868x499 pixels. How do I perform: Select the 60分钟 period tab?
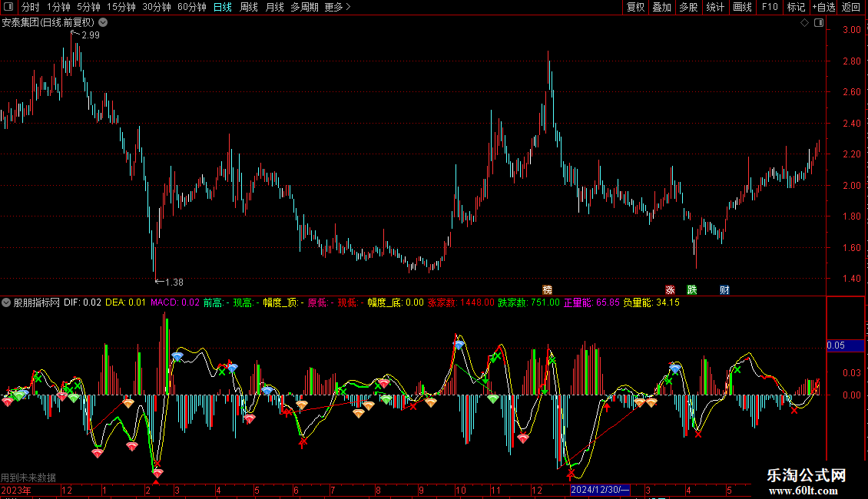191,7
